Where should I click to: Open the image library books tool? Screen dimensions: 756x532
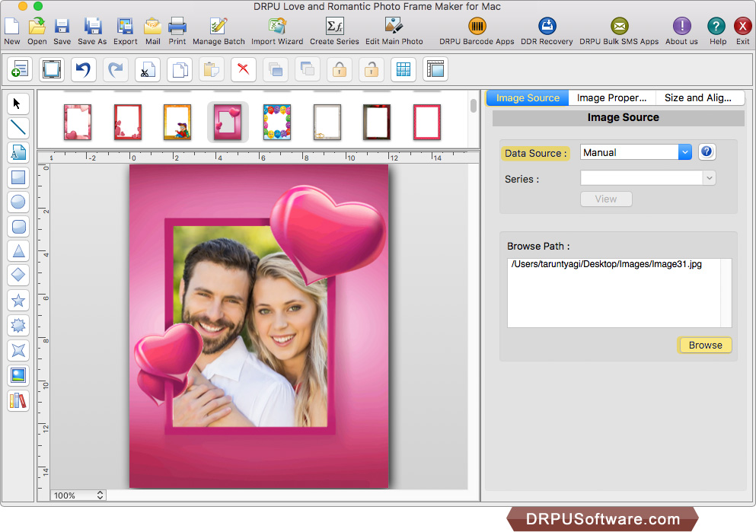18,400
